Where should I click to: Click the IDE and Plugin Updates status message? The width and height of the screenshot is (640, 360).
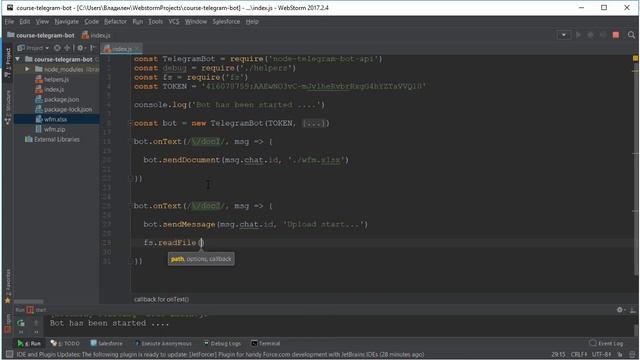tap(220, 355)
